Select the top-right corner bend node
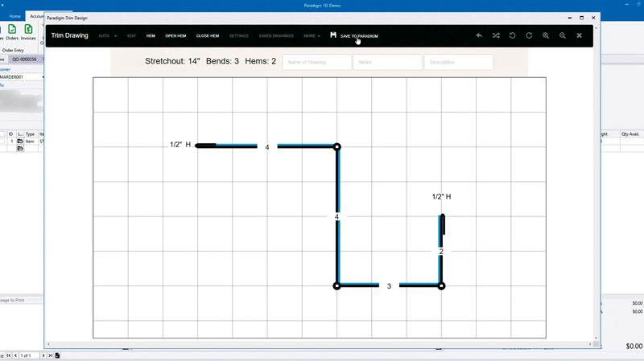Viewport: 644px width, 361px height. (x=336, y=146)
